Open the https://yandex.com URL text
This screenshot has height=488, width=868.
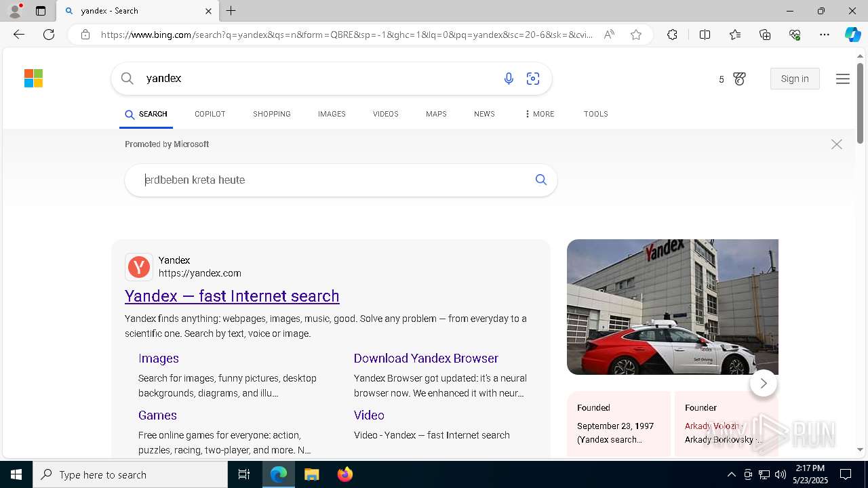(200, 273)
